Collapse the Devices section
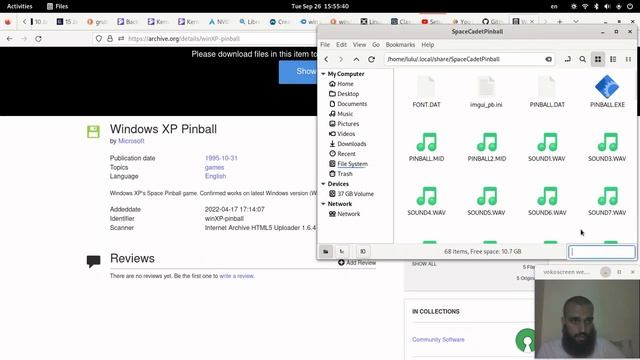 (x=323, y=184)
